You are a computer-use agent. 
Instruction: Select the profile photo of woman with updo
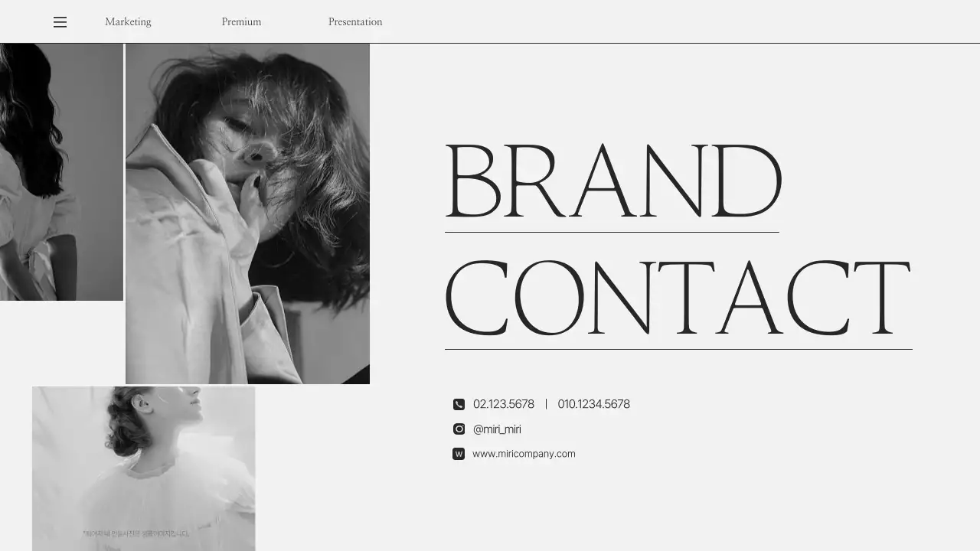pos(143,468)
